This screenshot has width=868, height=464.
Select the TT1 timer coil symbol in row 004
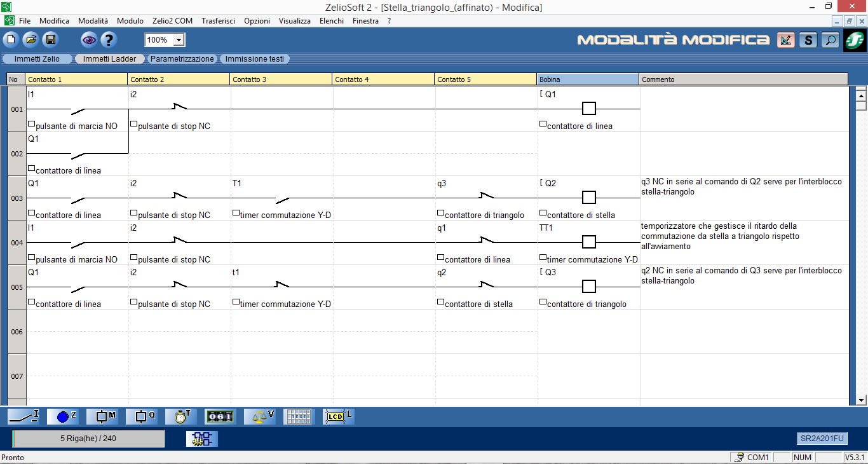589,242
